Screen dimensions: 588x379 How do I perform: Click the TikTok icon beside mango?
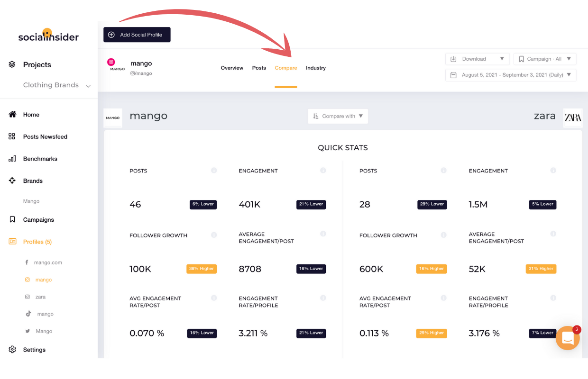(28, 314)
